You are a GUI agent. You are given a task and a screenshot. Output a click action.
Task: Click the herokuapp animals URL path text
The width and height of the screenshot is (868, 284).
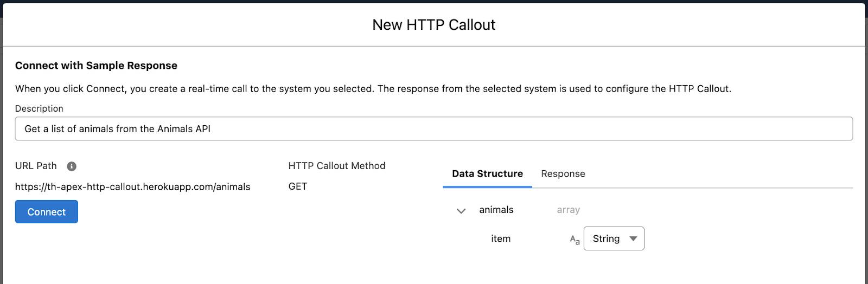[x=132, y=186]
